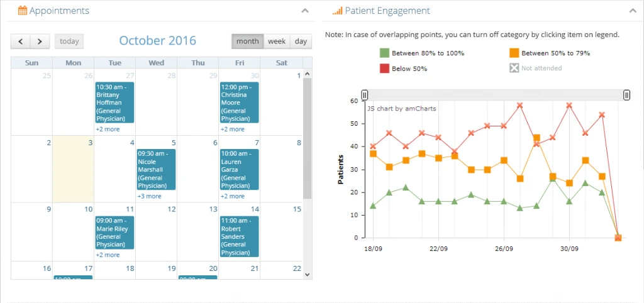Image resolution: width=644 pixels, height=303 pixels.
Task: Go to previous month with left arrow
Action: pyautogui.click(x=21, y=41)
